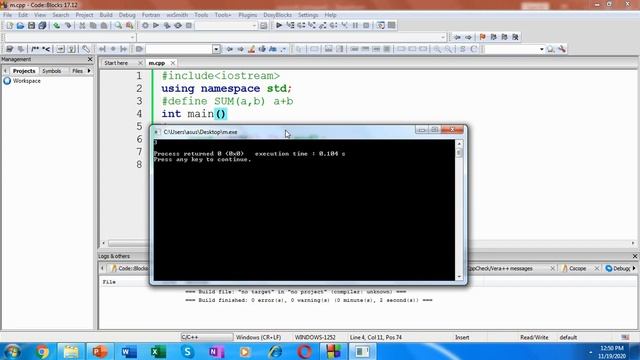This screenshot has height=360, width=640.
Task: Click the highlight marker pen icon
Action: [x=251, y=49]
